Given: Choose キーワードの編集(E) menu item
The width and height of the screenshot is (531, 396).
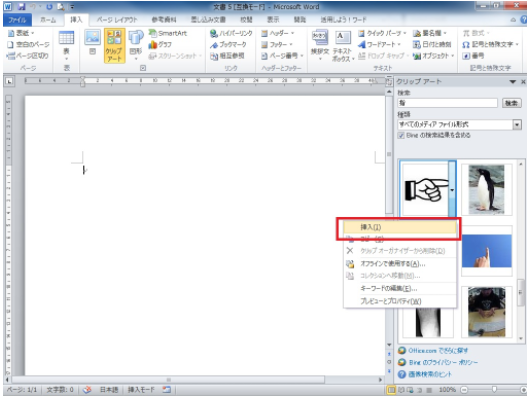Looking at the screenshot, I should point(400,289).
